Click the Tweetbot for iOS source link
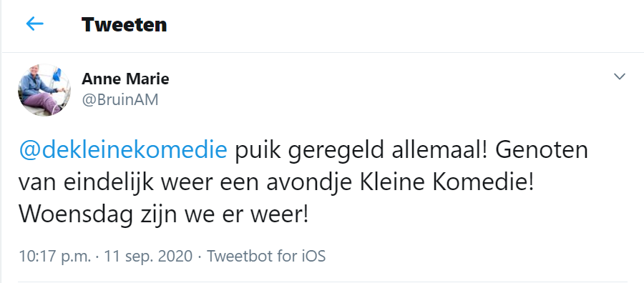 pos(266,257)
